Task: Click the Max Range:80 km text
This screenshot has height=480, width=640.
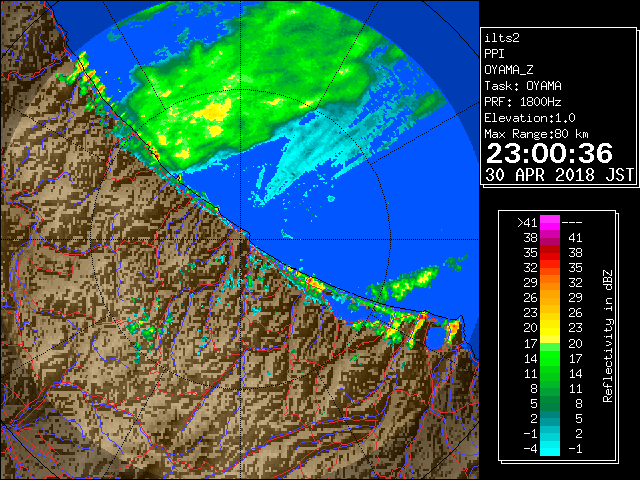Action: pos(536,134)
